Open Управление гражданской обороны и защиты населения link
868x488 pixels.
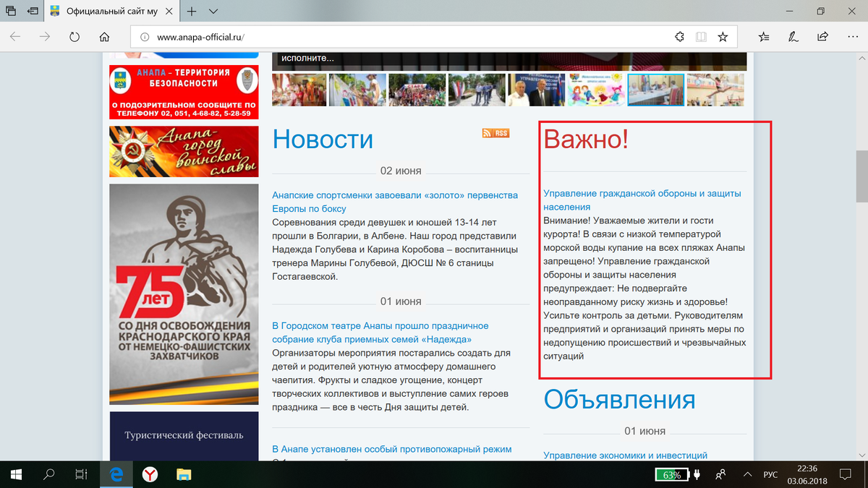click(642, 200)
